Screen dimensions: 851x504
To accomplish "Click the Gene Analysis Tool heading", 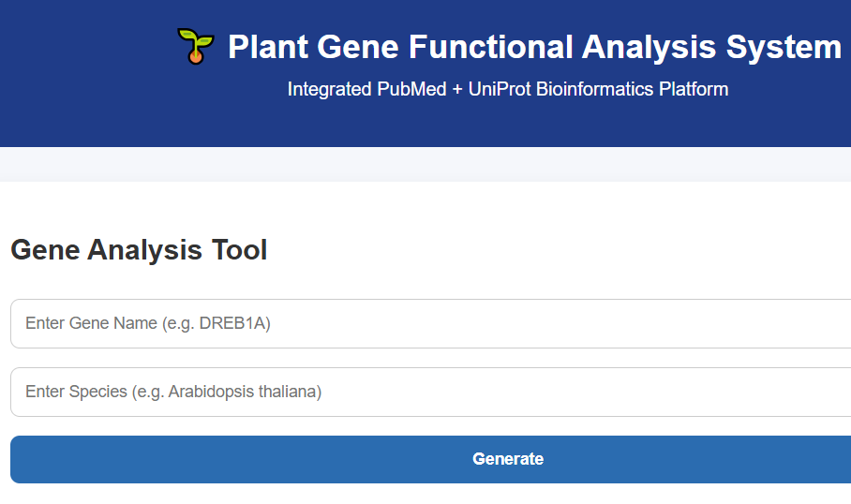I will coord(139,250).
